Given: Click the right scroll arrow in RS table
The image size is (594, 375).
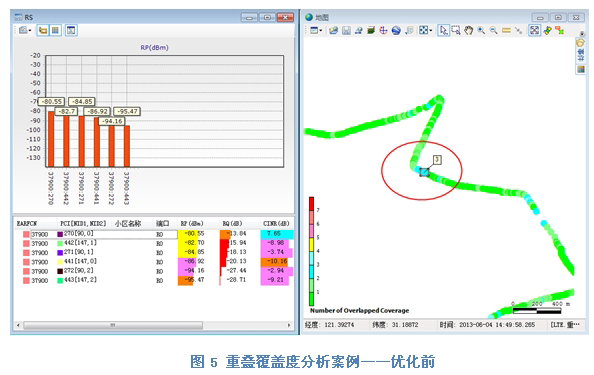Looking at the screenshot, I should click(x=289, y=325).
